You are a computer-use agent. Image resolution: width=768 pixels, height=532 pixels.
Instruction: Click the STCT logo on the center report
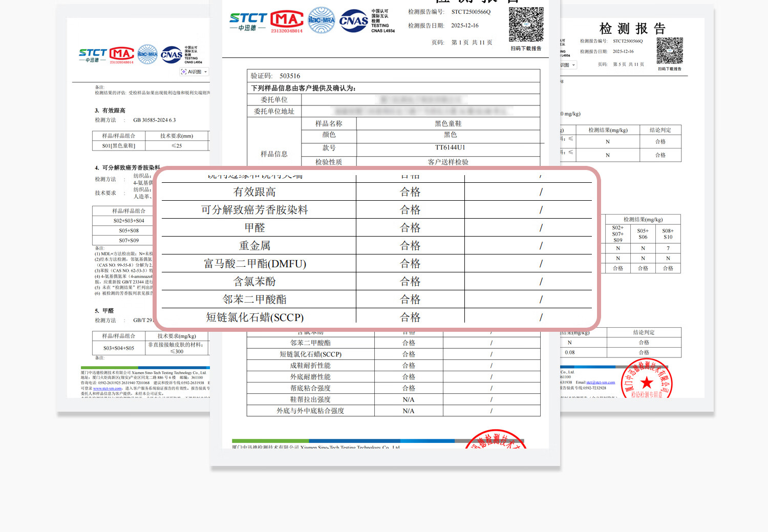248,22
